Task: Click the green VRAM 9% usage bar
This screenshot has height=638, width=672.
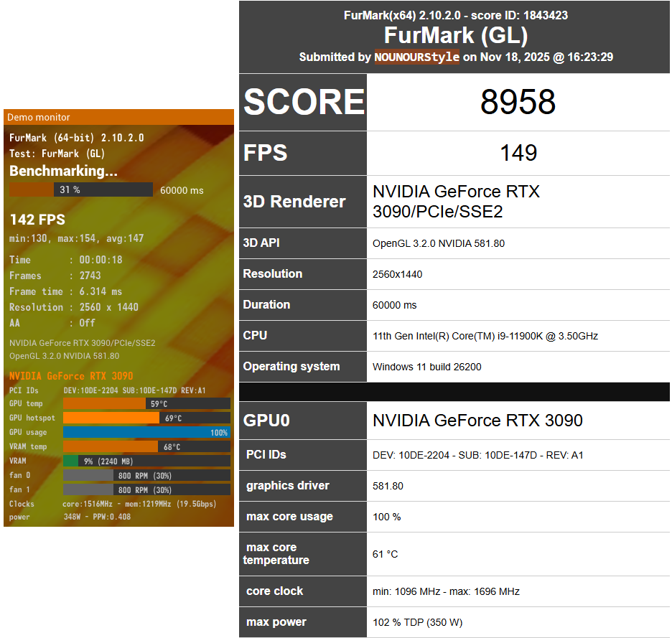Action: [x=146, y=461]
